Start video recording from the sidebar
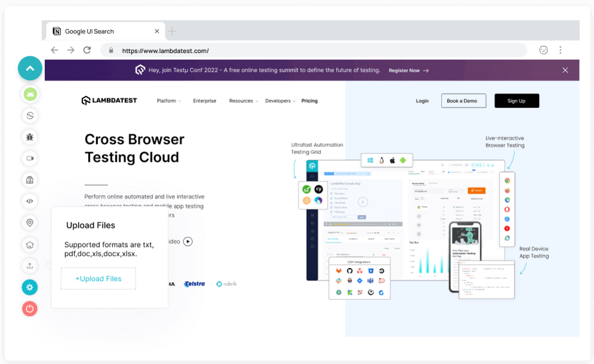Screen dimensions: 594x364 point(30,158)
